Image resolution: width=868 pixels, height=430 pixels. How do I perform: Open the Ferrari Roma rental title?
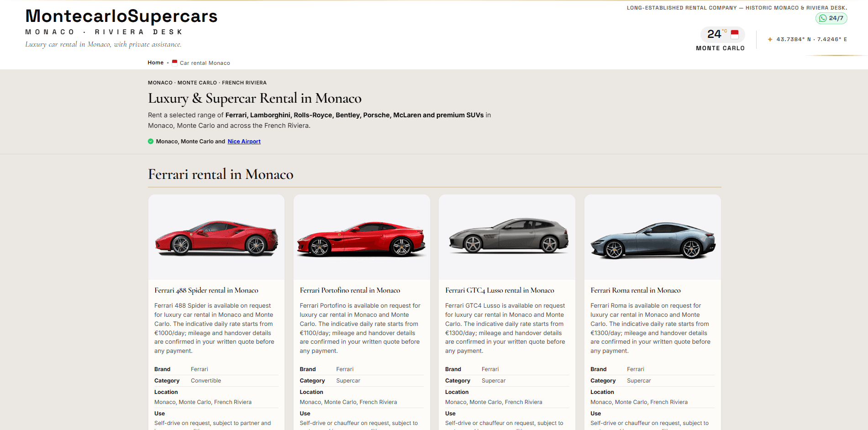tap(636, 290)
